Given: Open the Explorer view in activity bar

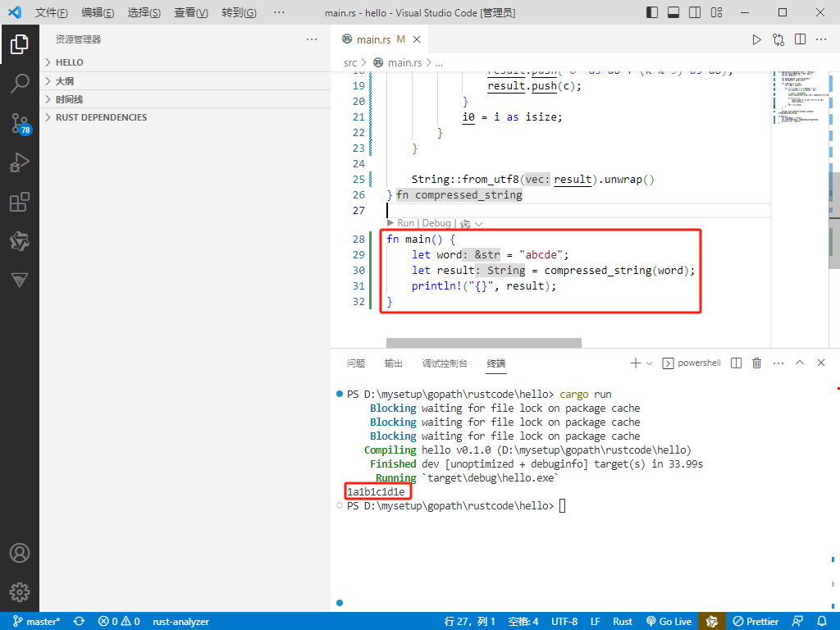Looking at the screenshot, I should (x=20, y=44).
